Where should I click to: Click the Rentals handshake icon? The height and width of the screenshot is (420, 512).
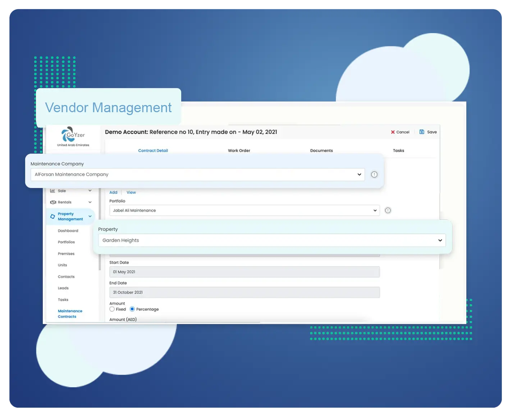pyautogui.click(x=53, y=202)
